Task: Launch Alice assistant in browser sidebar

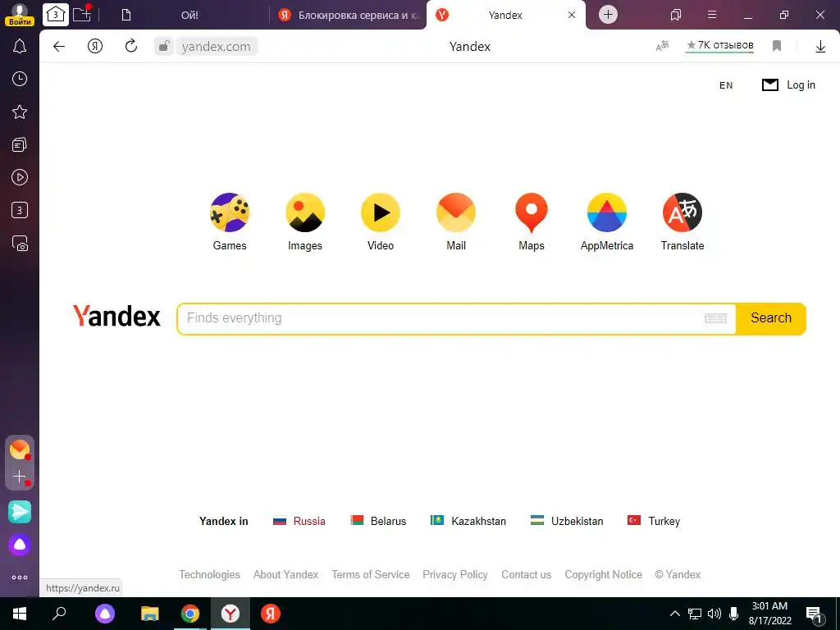Action: coord(20,545)
